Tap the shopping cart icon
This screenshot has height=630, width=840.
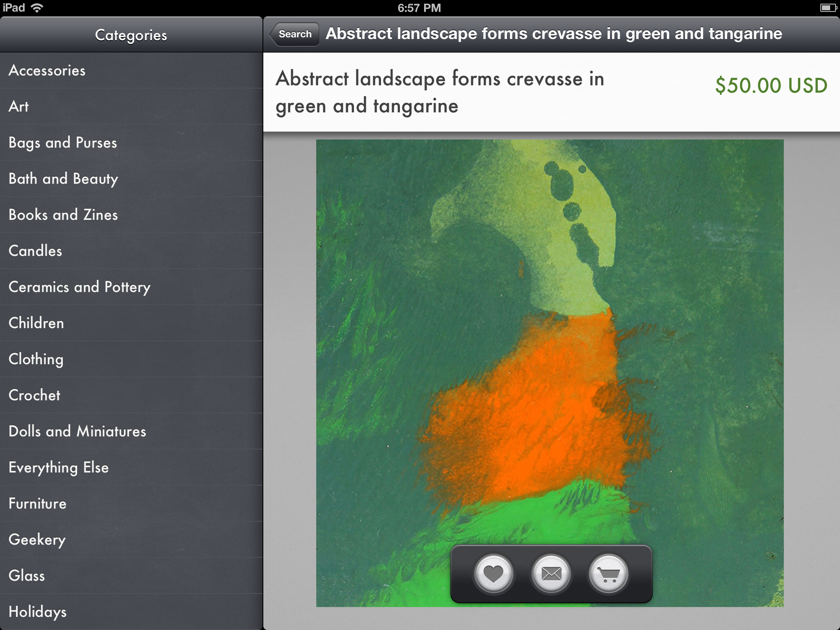[609, 574]
